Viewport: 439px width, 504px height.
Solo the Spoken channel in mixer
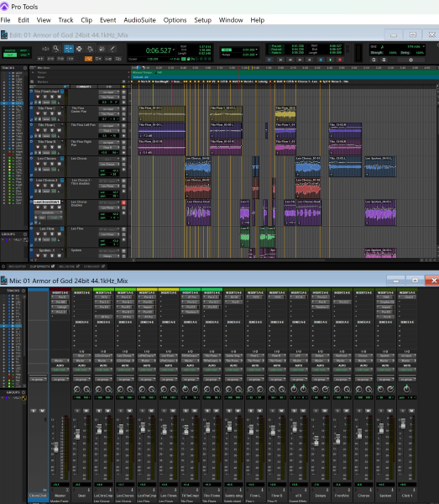(381, 411)
